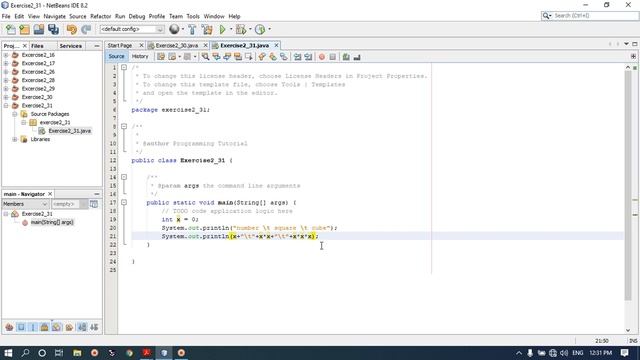Switch to the Exercise2_30.java tab
Viewport: 640px width, 360px height.
(x=177, y=45)
